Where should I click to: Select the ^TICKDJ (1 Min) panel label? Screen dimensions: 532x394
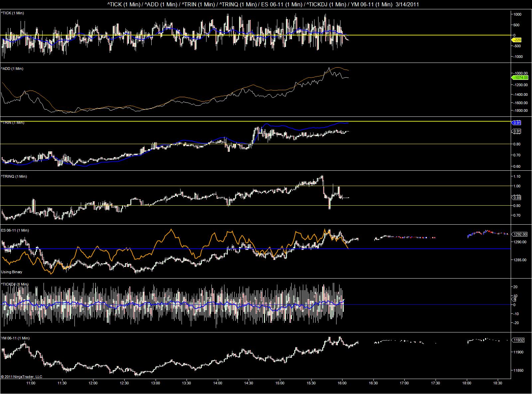click(x=15, y=284)
